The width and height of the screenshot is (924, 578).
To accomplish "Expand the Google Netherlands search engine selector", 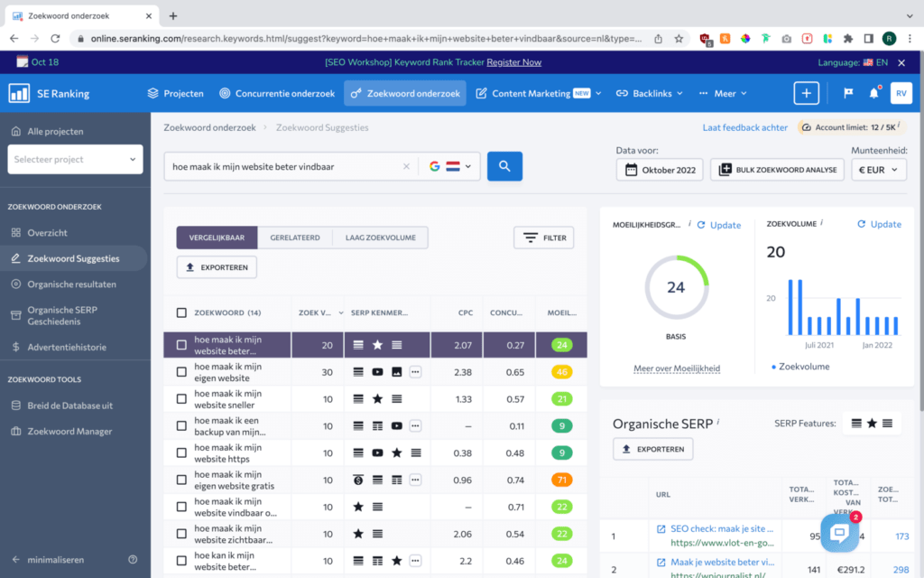I will [450, 166].
